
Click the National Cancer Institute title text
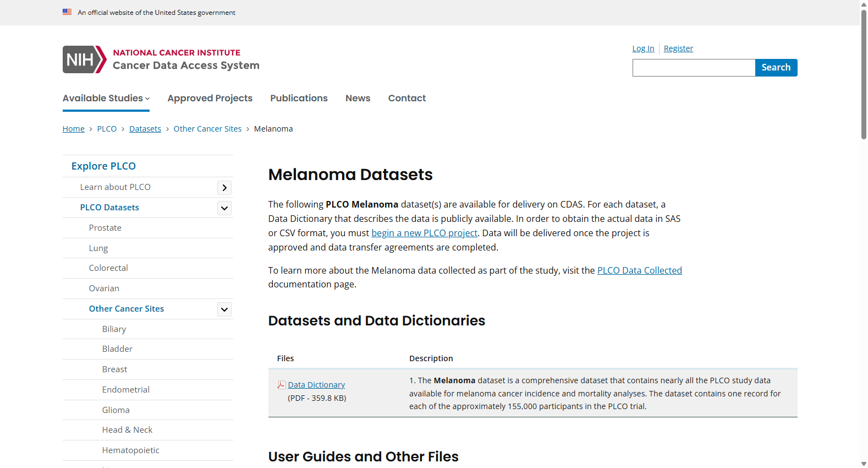[177, 53]
